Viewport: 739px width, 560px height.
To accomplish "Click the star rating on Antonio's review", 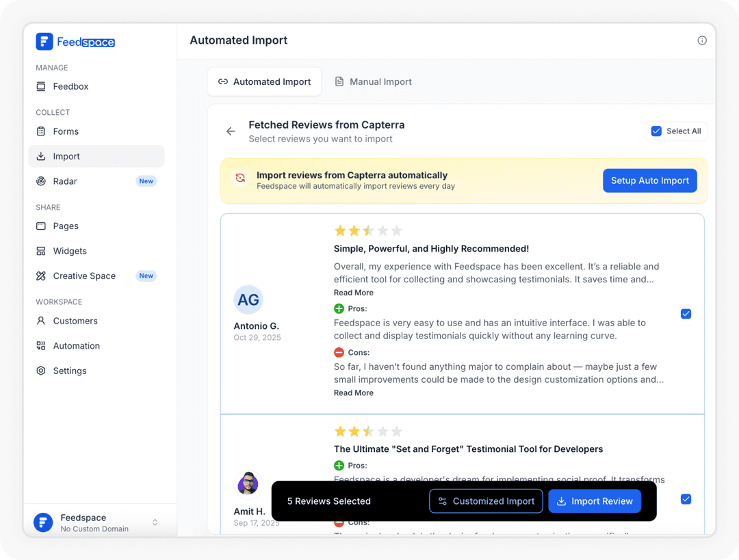I will click(x=368, y=231).
